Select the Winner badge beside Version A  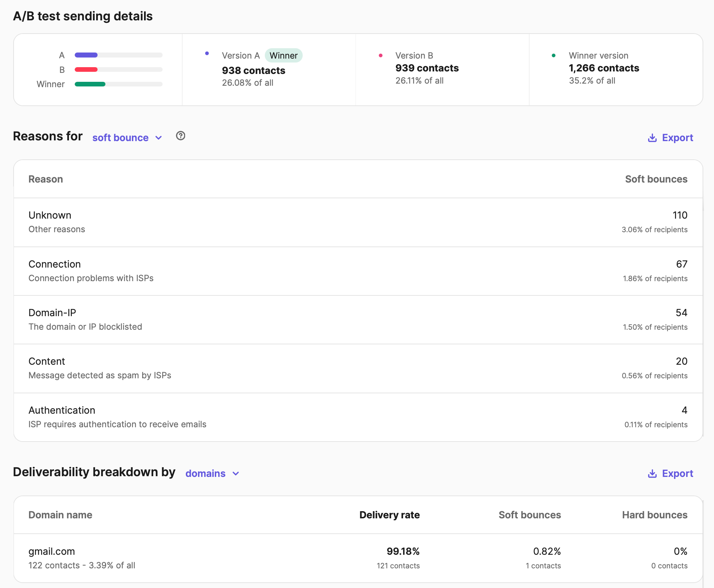pyautogui.click(x=283, y=55)
